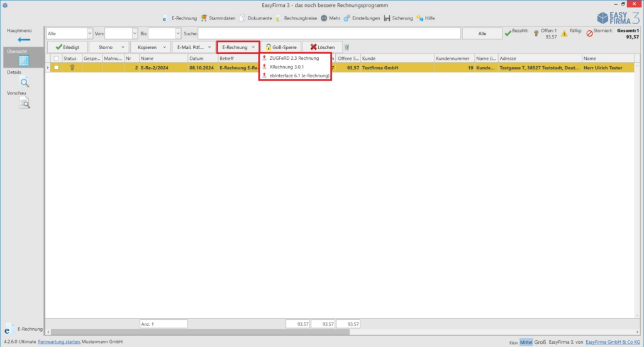Select Mittel font size option
Screen dimensions: 644x347
coord(526,342)
